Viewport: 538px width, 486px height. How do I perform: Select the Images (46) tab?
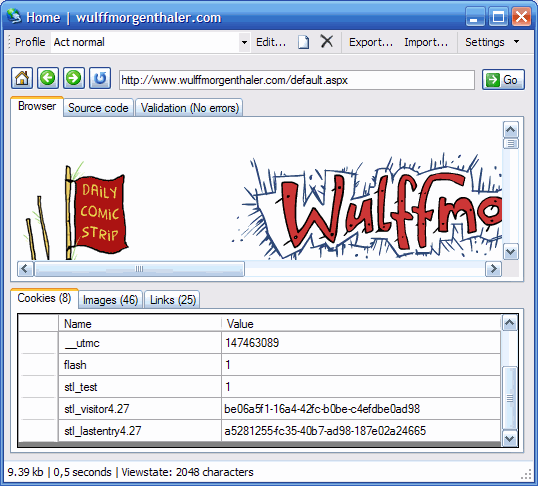(110, 300)
